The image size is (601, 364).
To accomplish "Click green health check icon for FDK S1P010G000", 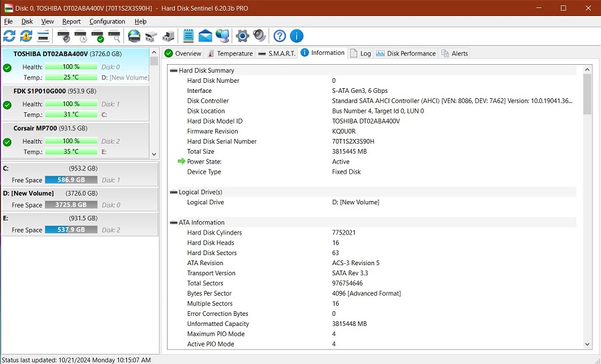I will (x=7, y=105).
